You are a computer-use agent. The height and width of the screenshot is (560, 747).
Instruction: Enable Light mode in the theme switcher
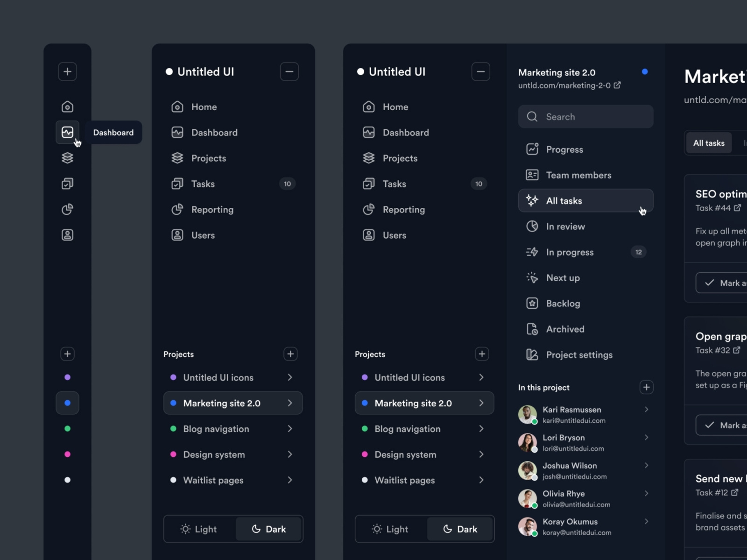(x=198, y=529)
